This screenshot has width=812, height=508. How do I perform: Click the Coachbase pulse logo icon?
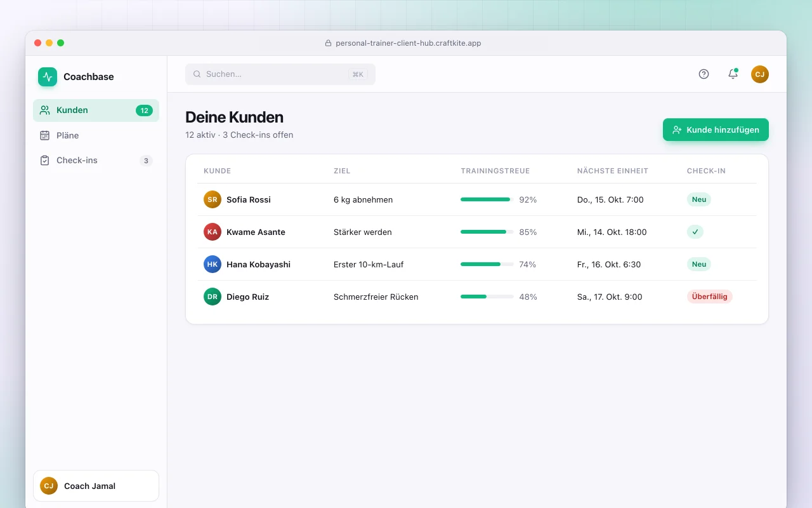[x=48, y=77]
